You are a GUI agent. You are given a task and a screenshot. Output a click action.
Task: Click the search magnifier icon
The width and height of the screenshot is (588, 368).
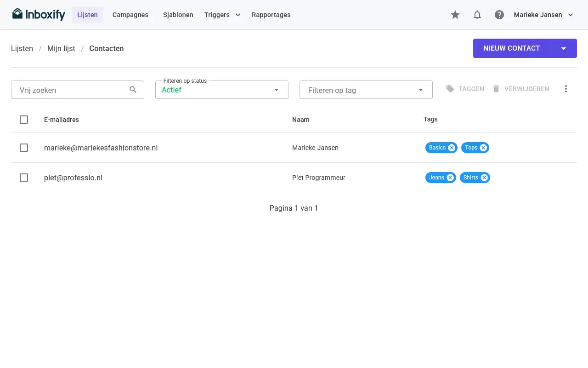pyautogui.click(x=133, y=90)
